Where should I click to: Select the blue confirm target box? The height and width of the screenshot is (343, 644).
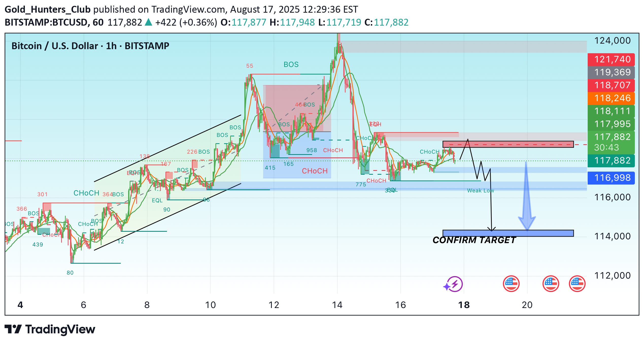508,233
